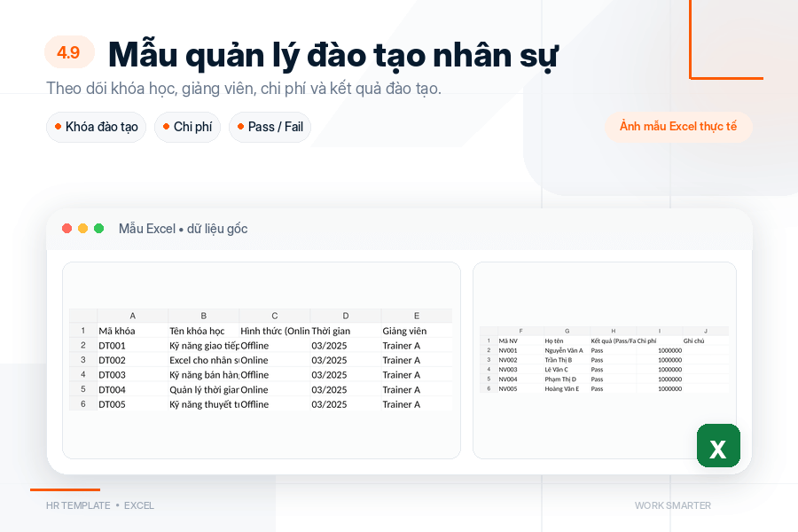
Task: Click the subtitle starting with Theo dõi khóa học
Action: coord(244,89)
